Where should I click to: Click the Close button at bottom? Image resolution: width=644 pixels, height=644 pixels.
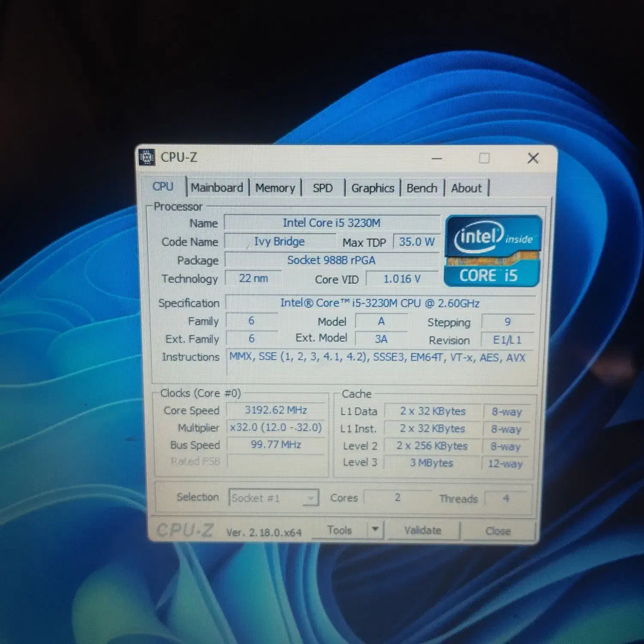[498, 531]
